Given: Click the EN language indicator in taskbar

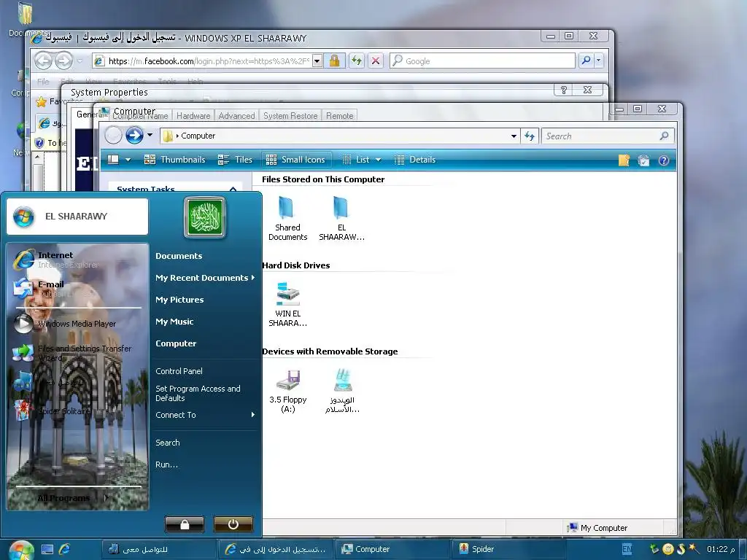Looking at the screenshot, I should click(627, 549).
